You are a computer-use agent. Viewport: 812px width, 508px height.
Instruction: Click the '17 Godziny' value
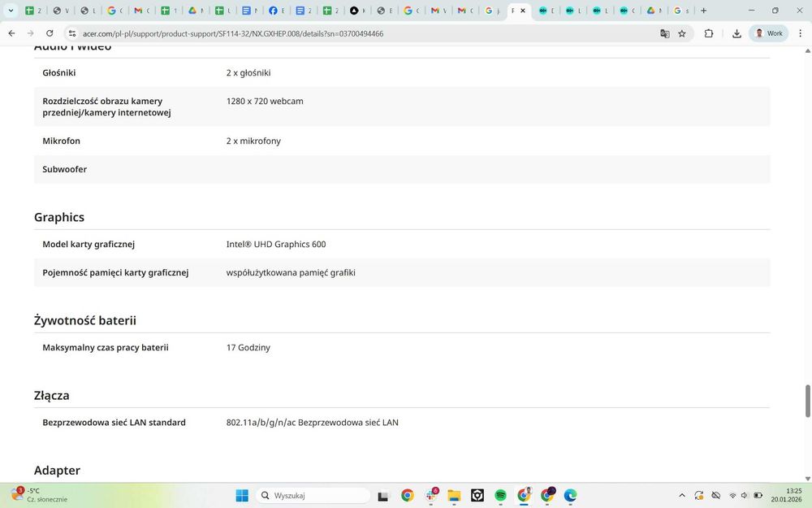pyautogui.click(x=248, y=347)
